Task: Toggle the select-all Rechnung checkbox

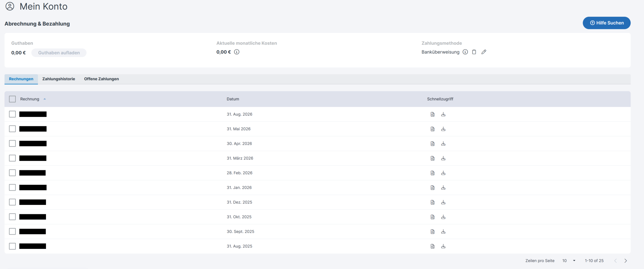Action: (x=12, y=99)
